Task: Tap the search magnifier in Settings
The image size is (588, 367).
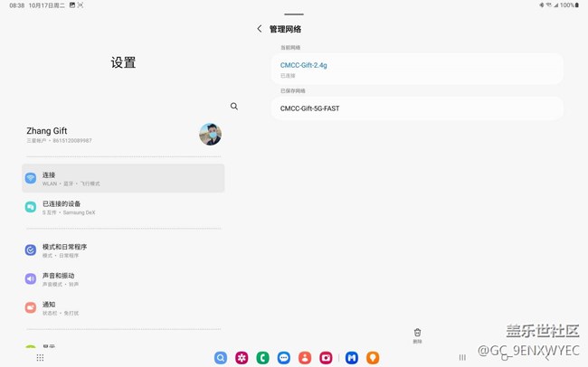Action: [234, 107]
